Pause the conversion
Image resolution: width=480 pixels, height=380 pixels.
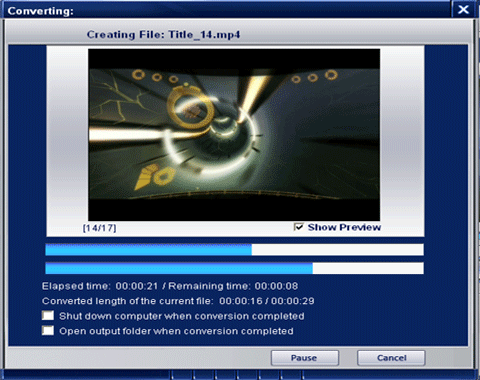point(305,358)
